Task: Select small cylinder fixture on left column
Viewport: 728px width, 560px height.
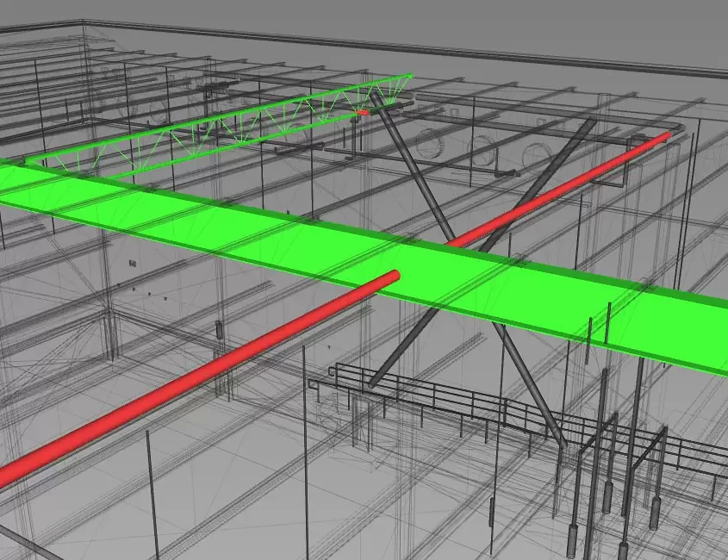Action: click(219, 330)
